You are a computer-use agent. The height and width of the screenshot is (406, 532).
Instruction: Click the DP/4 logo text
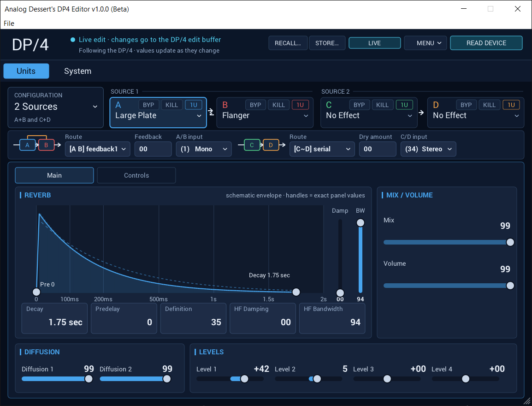click(30, 44)
